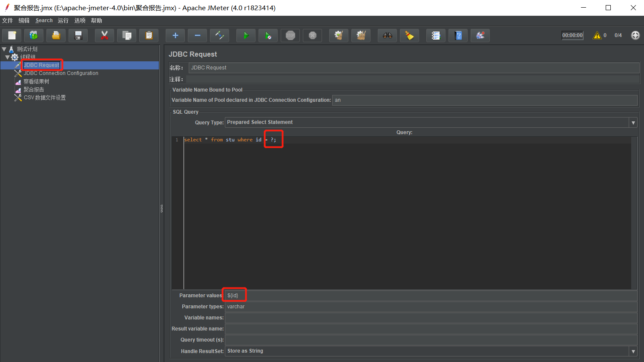Click the Parameter types field
Viewport: 644px width, 362px height.
coord(431,307)
